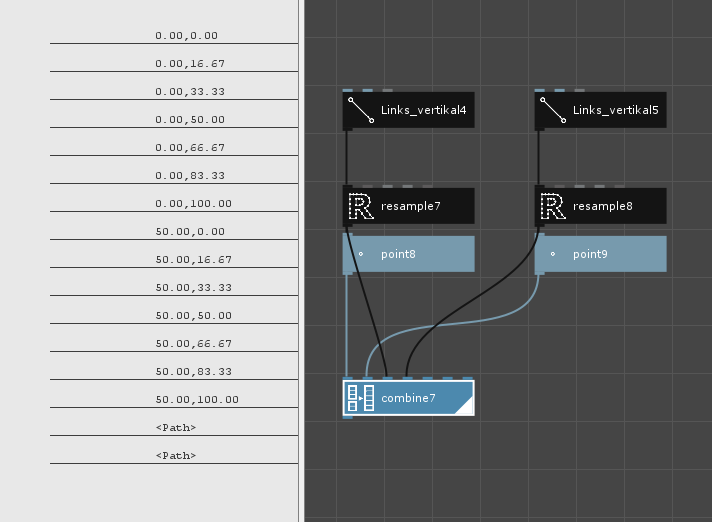
Task: Click the point9 node dot icon
Action: (x=553, y=254)
